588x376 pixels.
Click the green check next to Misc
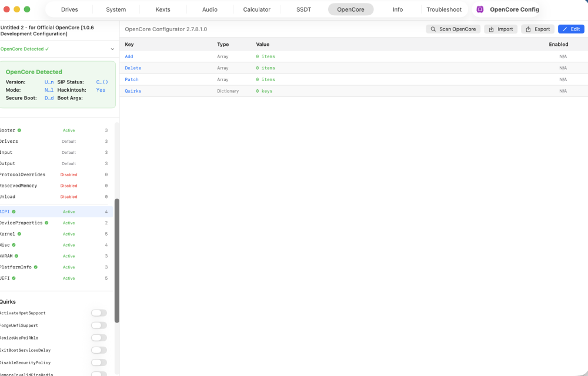[14, 245]
